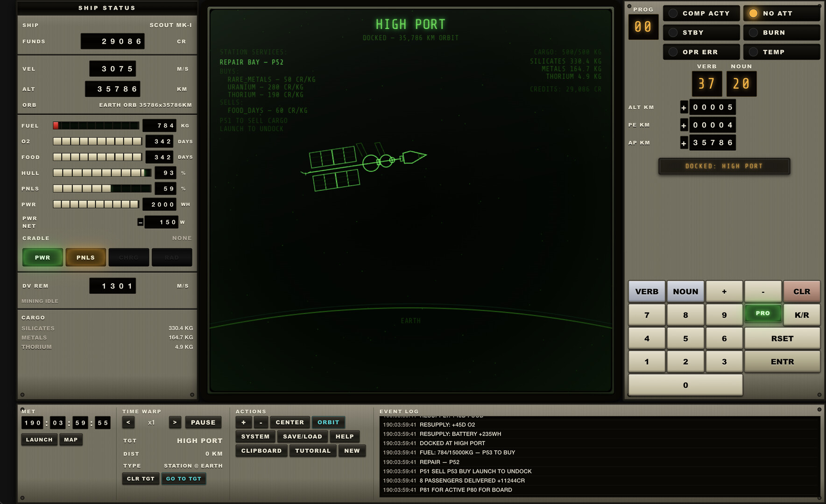Screen dimensions: 826x504
Task: Zoom in with the Actions plus button
Action: (243, 422)
